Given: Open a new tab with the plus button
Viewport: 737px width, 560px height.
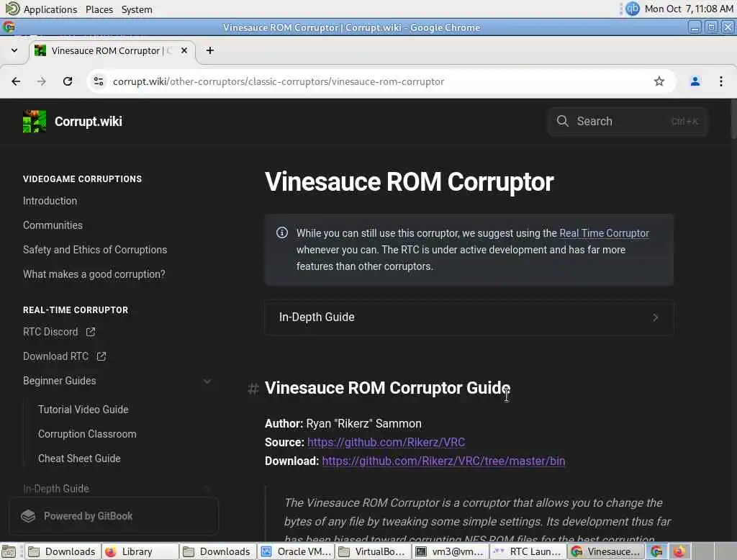Looking at the screenshot, I should [x=210, y=50].
